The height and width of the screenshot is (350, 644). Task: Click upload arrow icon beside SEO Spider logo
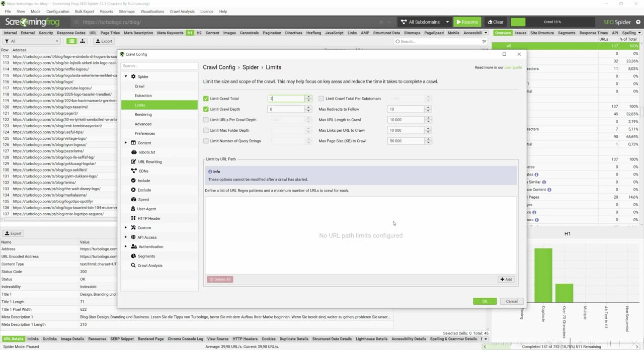point(638,22)
